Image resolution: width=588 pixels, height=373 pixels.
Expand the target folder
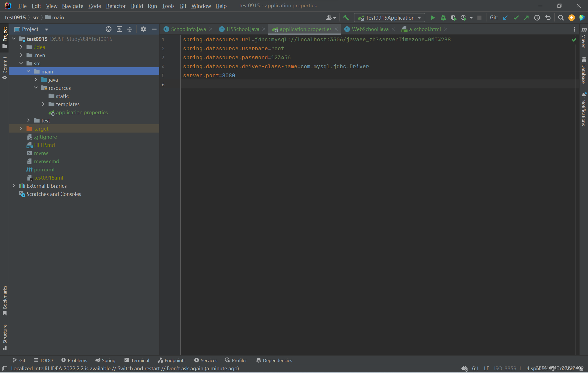click(x=21, y=128)
